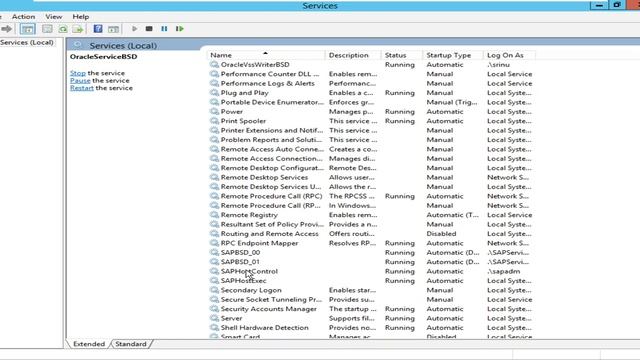Stop Service square icon in toolbar
640x360 pixels.
point(149,29)
